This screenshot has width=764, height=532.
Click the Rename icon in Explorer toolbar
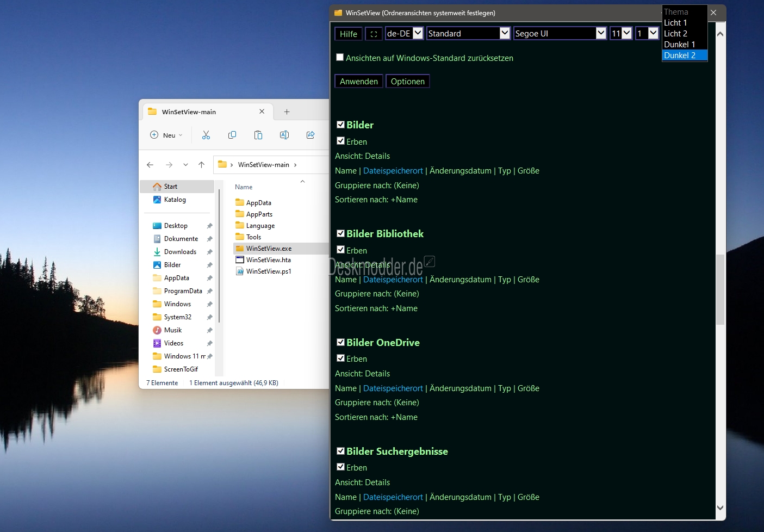click(284, 135)
